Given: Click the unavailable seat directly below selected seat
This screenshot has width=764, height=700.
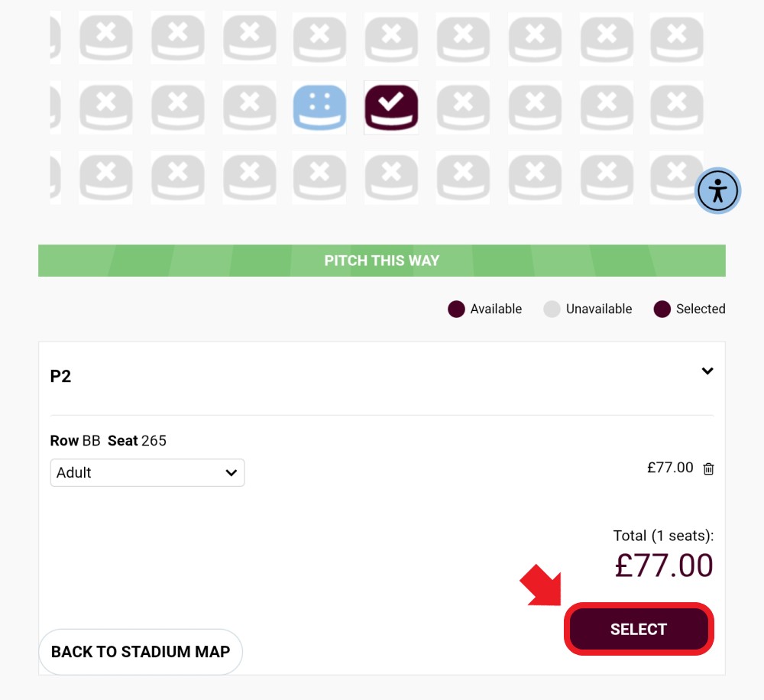Looking at the screenshot, I should pos(391,177).
